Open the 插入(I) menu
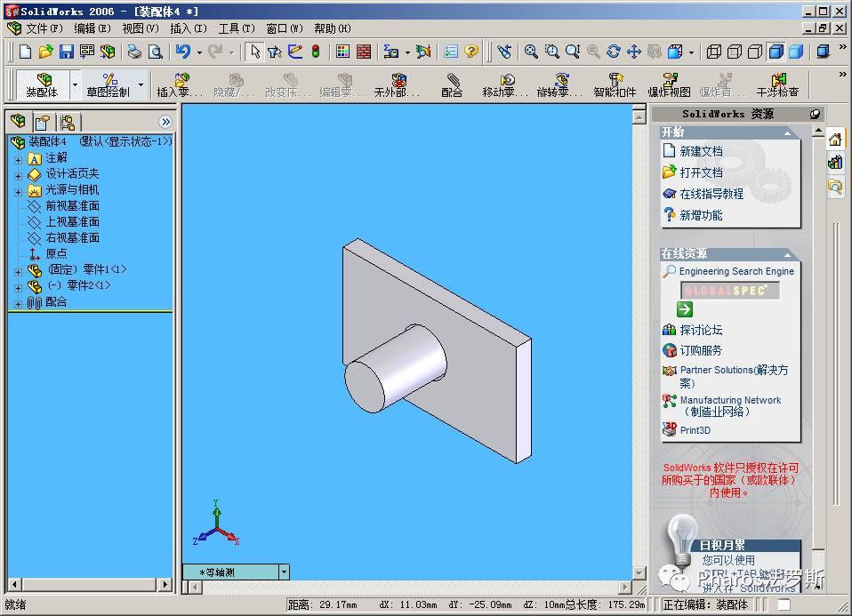852x616 pixels. point(188,28)
